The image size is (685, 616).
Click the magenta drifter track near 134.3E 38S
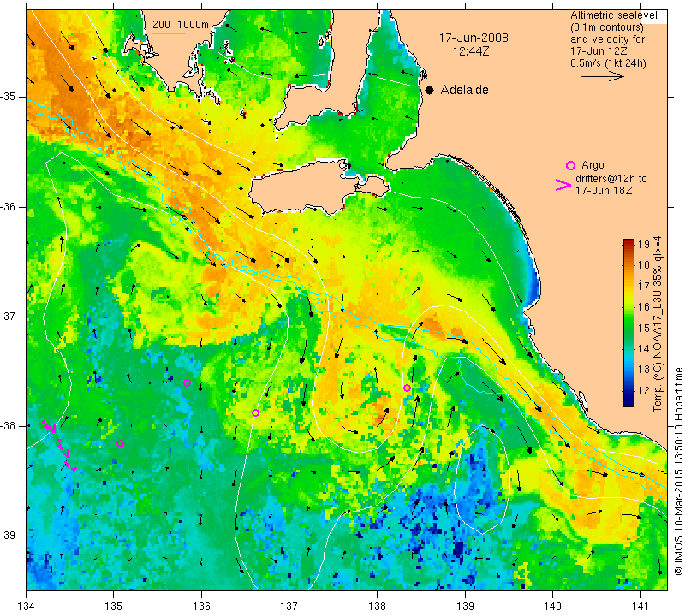[x=59, y=445]
